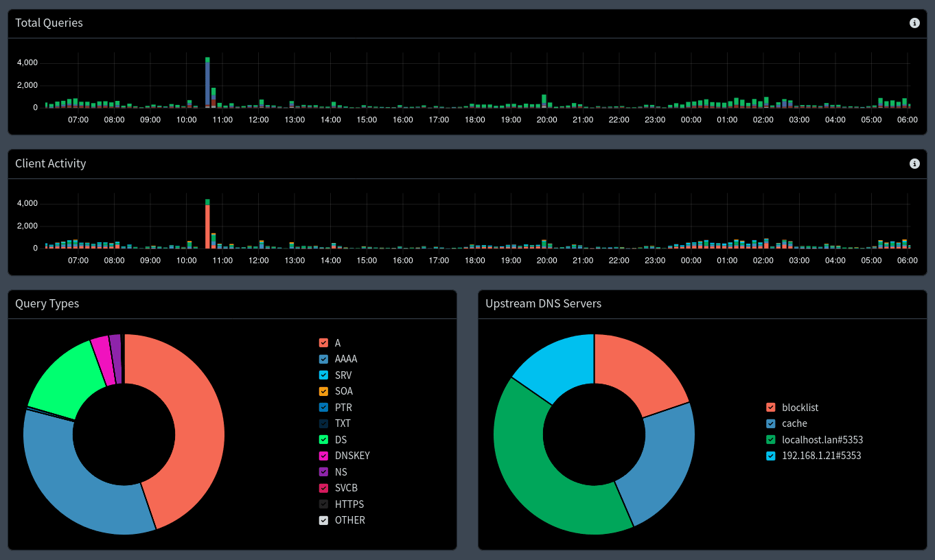The image size is (935, 560).
Task: Click the localhost.lan#5353 legend label
Action: pyautogui.click(x=822, y=440)
